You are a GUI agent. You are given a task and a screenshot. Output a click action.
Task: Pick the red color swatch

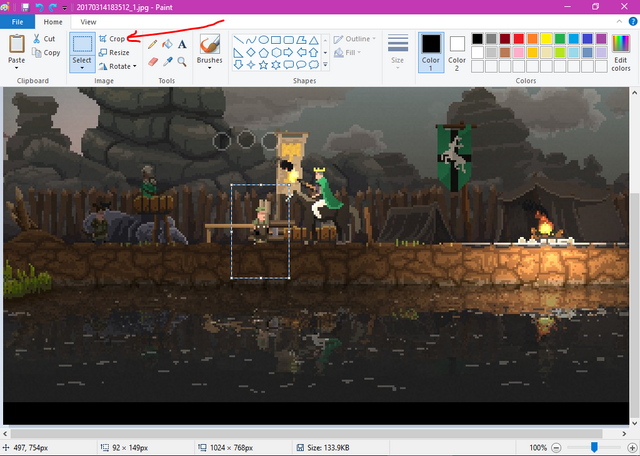pos(519,39)
